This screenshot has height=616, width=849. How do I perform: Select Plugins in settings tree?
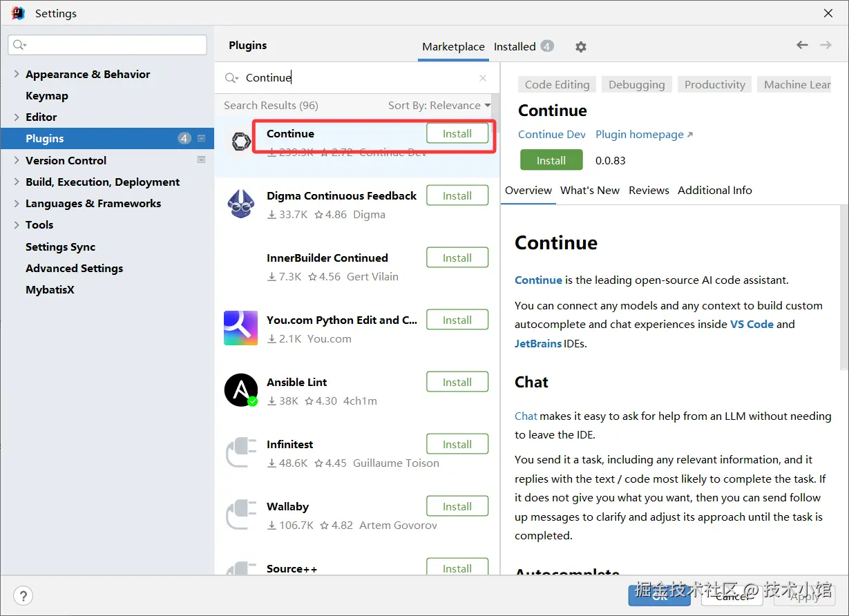point(107,138)
